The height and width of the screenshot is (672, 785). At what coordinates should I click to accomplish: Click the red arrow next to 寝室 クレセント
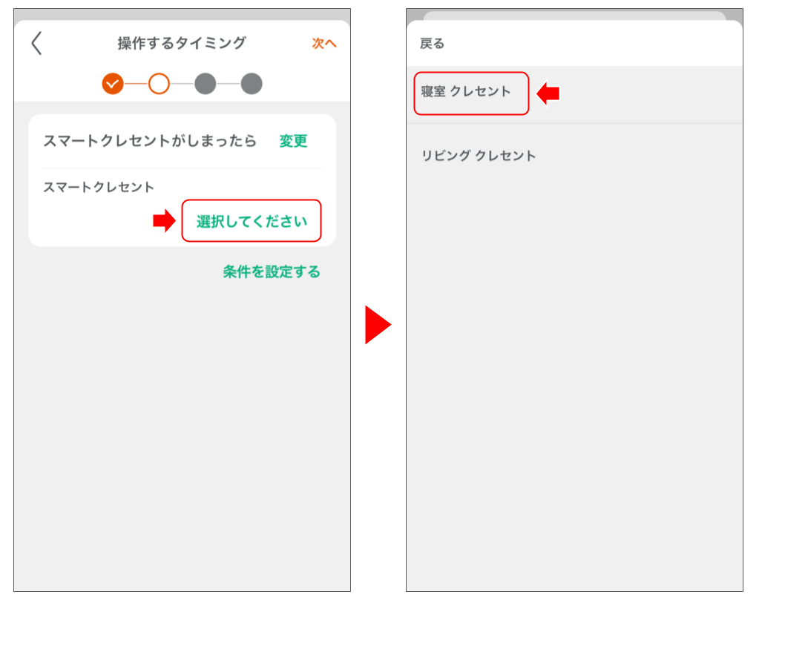pos(551,93)
